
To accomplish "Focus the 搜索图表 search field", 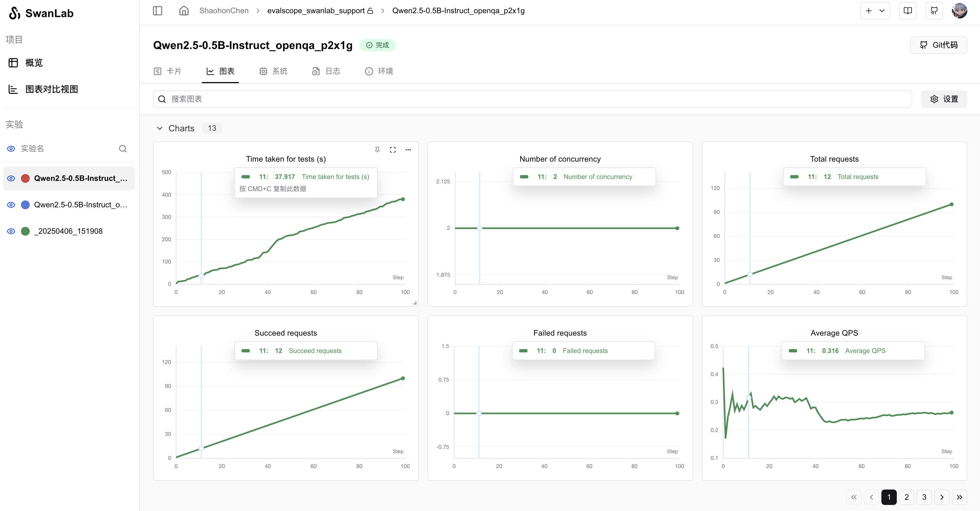I will (533, 99).
